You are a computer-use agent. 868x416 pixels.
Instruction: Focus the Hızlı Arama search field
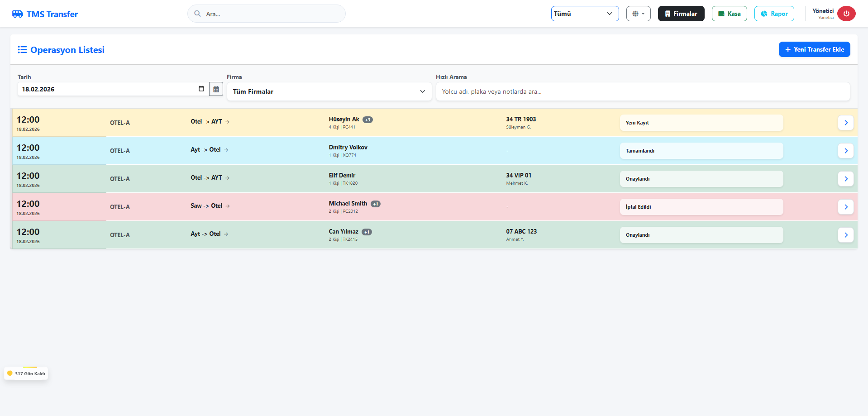pyautogui.click(x=642, y=91)
